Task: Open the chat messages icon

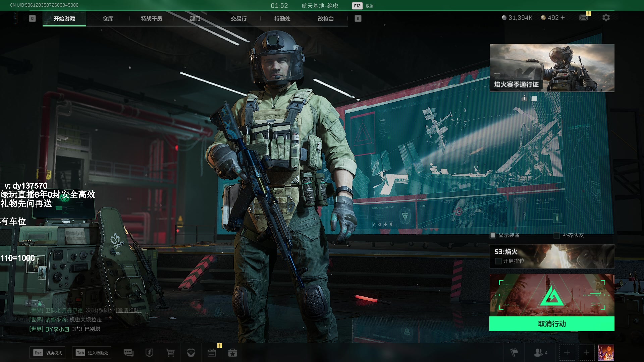Action: [128, 353]
